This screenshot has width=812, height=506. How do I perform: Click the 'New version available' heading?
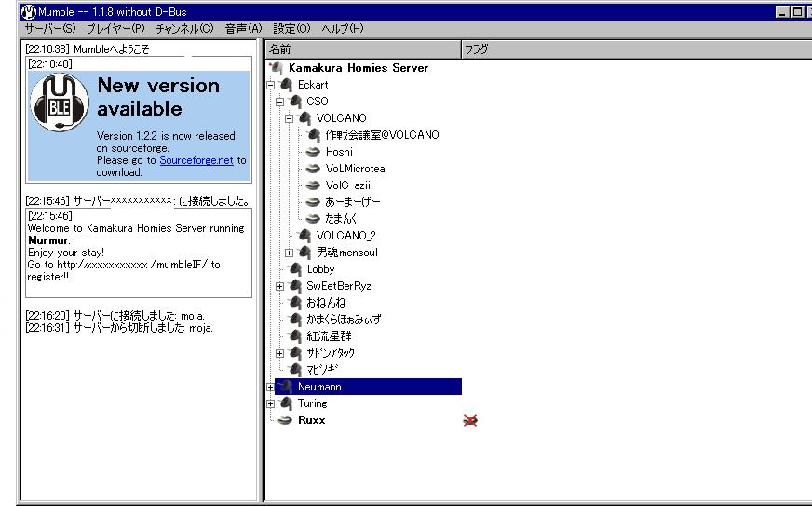(x=158, y=97)
